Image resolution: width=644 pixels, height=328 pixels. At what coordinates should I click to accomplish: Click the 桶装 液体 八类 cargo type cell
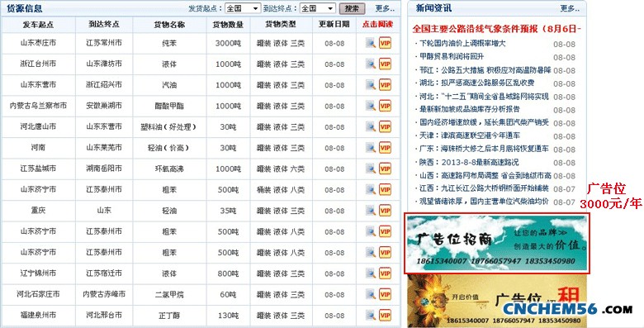coord(281,189)
